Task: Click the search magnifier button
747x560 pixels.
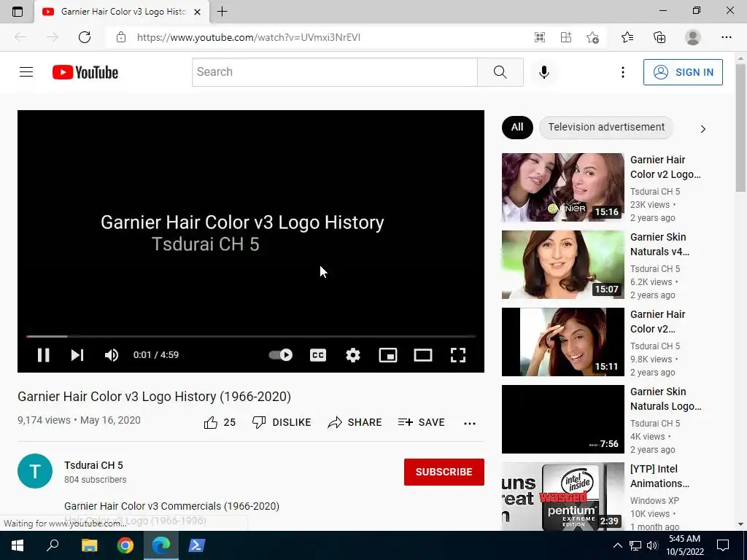Action: [x=500, y=72]
